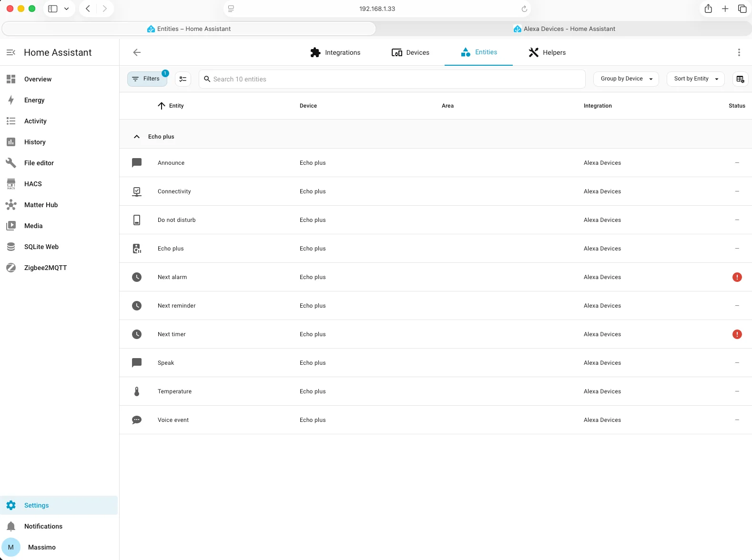Image resolution: width=752 pixels, height=560 pixels.
Task: Enter selection mode via checklist icon
Action: (x=183, y=79)
